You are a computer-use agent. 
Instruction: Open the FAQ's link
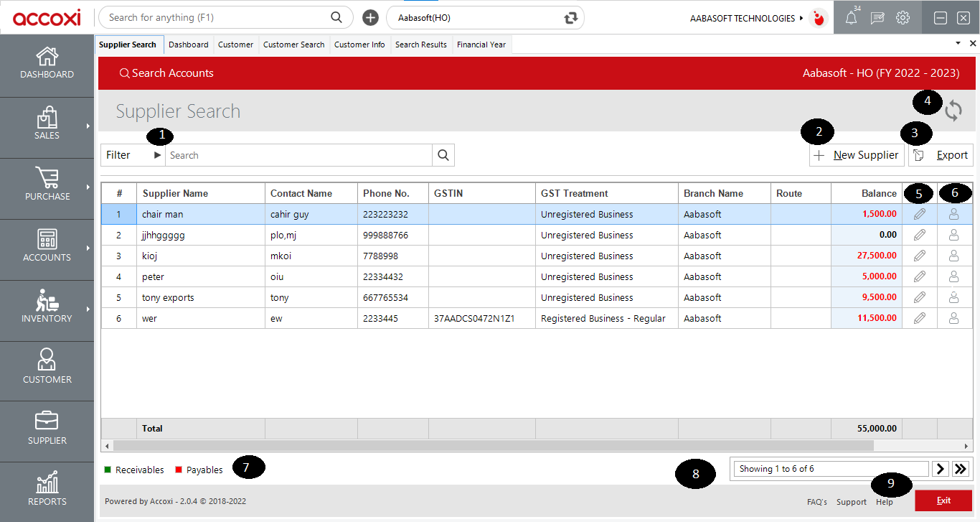(817, 502)
